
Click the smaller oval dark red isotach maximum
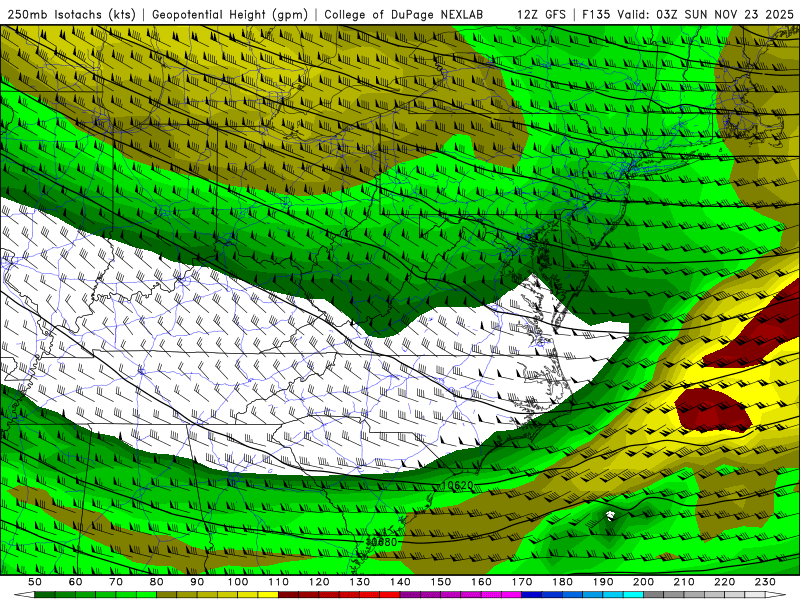713,410
